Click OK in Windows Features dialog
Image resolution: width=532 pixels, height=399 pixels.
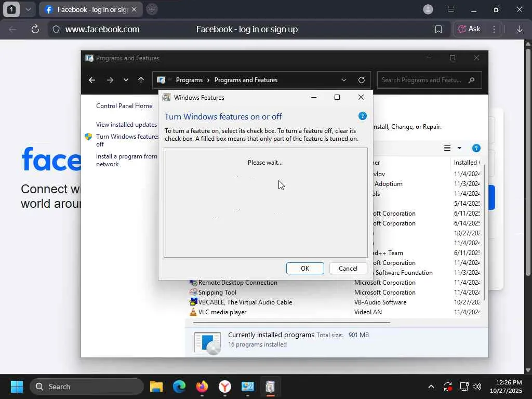point(304,269)
